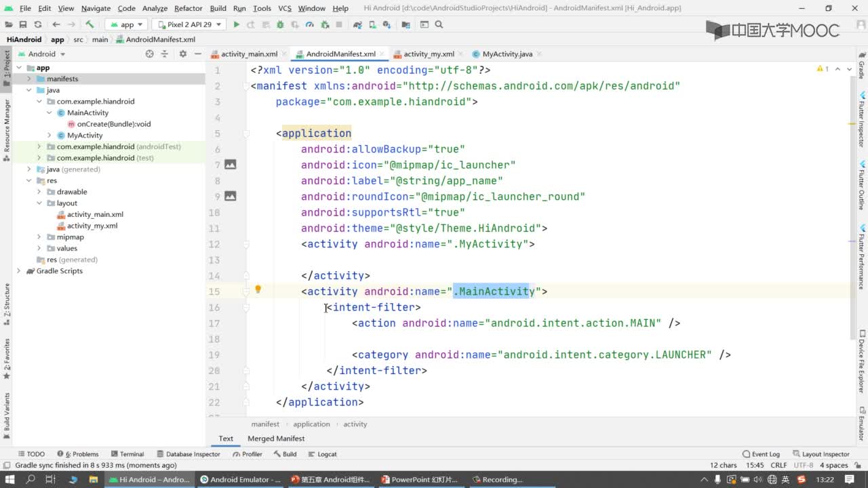Open the Event Log button

pyautogui.click(x=761, y=454)
